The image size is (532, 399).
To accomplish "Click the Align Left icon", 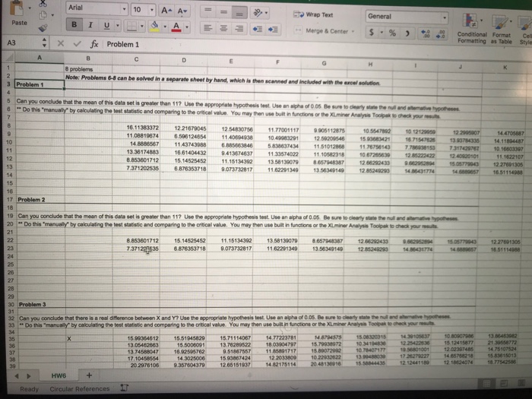I will click(x=208, y=28).
